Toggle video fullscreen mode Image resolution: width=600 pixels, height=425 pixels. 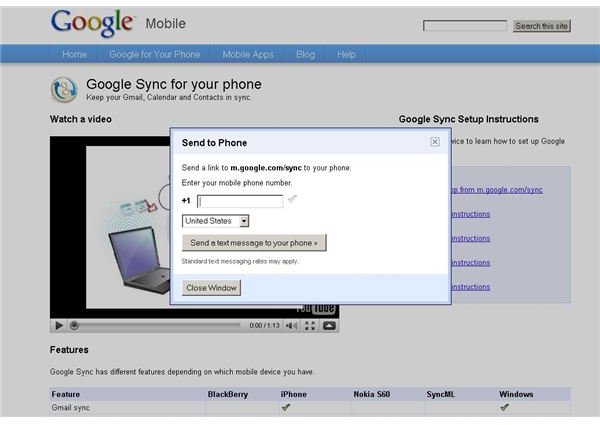[x=310, y=326]
